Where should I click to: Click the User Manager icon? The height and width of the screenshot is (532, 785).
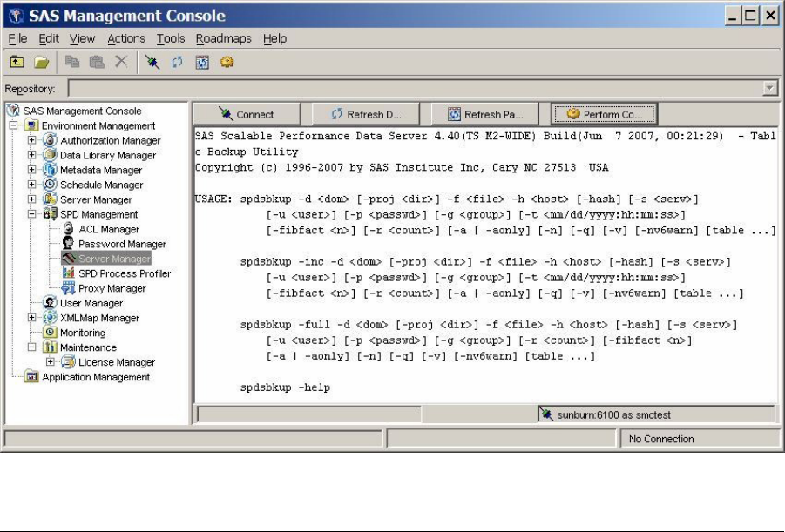click(50, 303)
